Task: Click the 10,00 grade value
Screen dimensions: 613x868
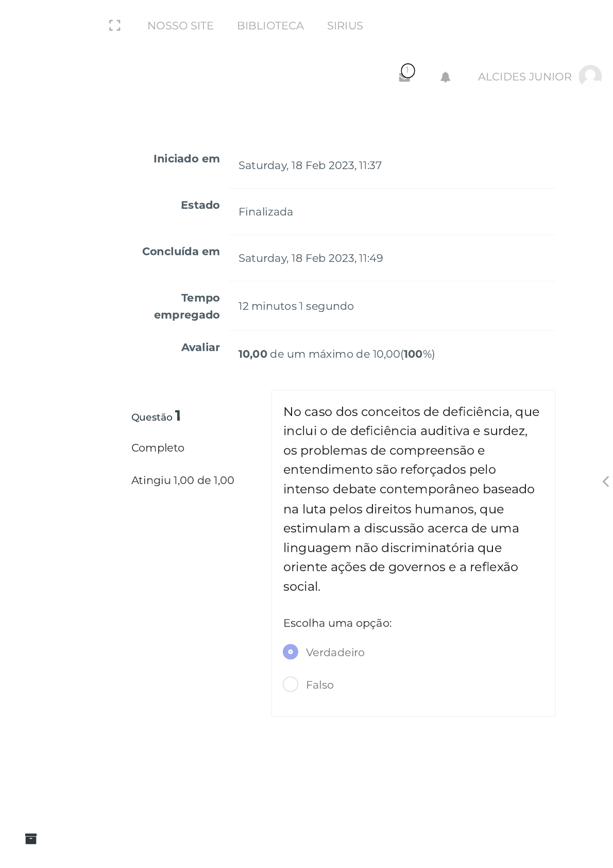Action: [x=253, y=354]
